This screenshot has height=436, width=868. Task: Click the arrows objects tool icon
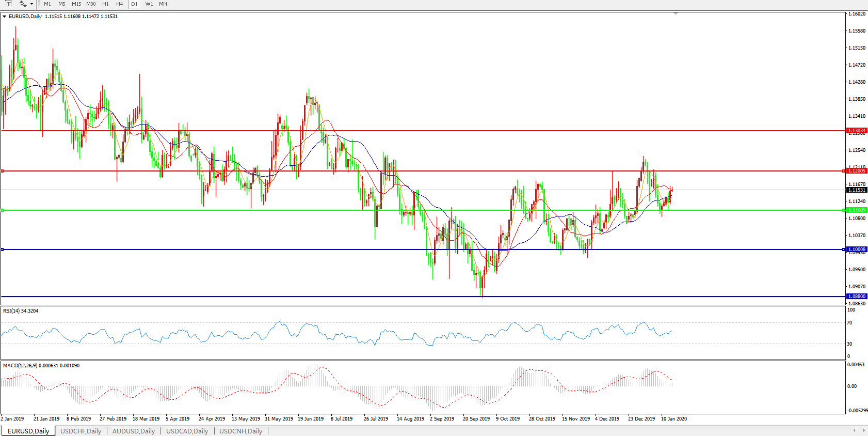[x=23, y=4]
